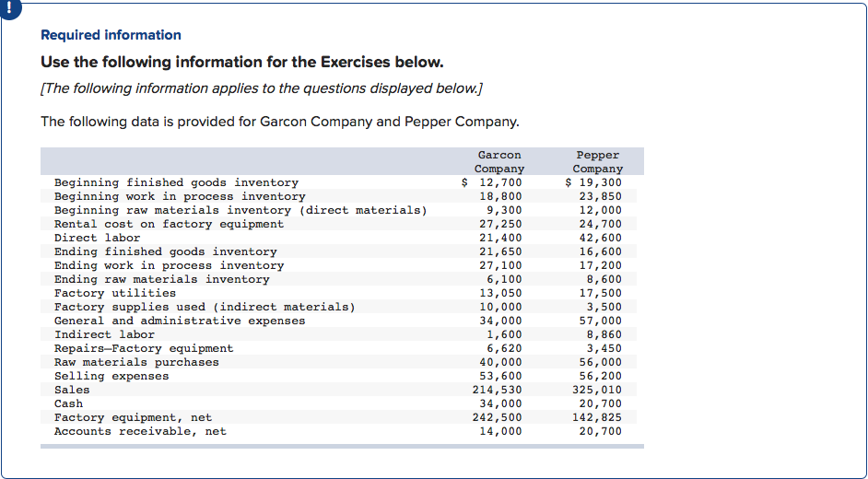This screenshot has height=479, width=868.
Task: Click the exclamation alert icon
Action: pos(9,9)
